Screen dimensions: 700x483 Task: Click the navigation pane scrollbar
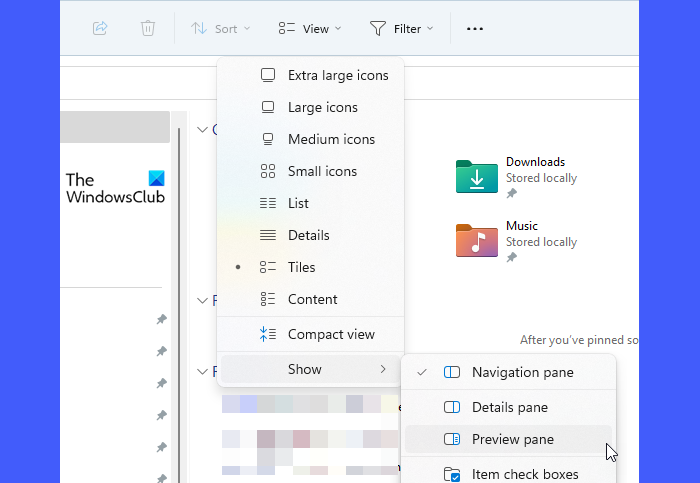(x=179, y=300)
